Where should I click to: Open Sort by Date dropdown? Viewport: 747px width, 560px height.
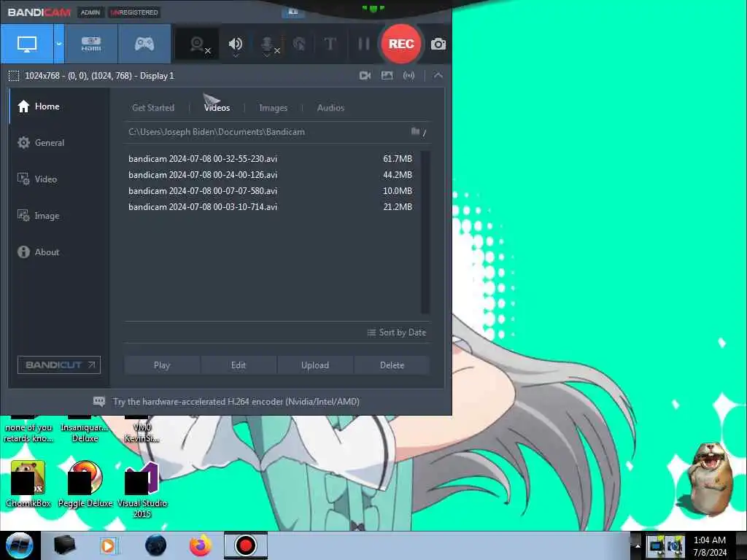coord(396,332)
